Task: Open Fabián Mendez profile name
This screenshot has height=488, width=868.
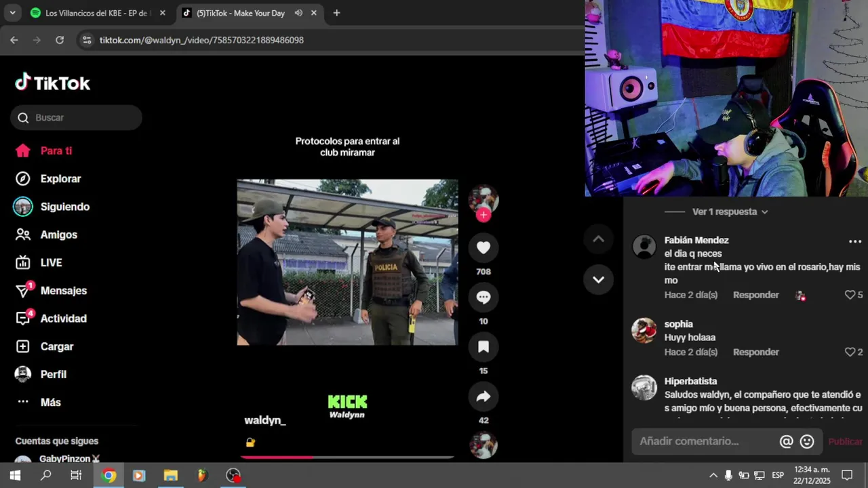Action: pos(696,240)
